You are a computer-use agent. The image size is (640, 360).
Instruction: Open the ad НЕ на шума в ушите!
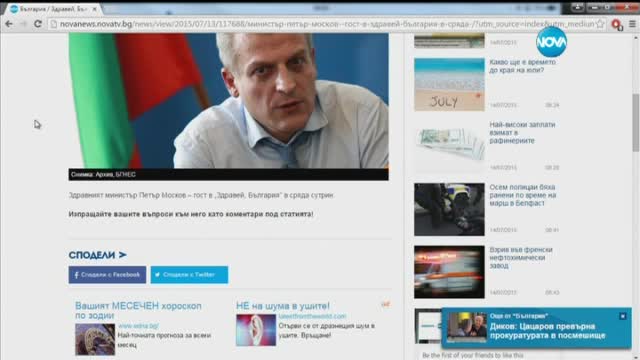pyautogui.click(x=283, y=306)
